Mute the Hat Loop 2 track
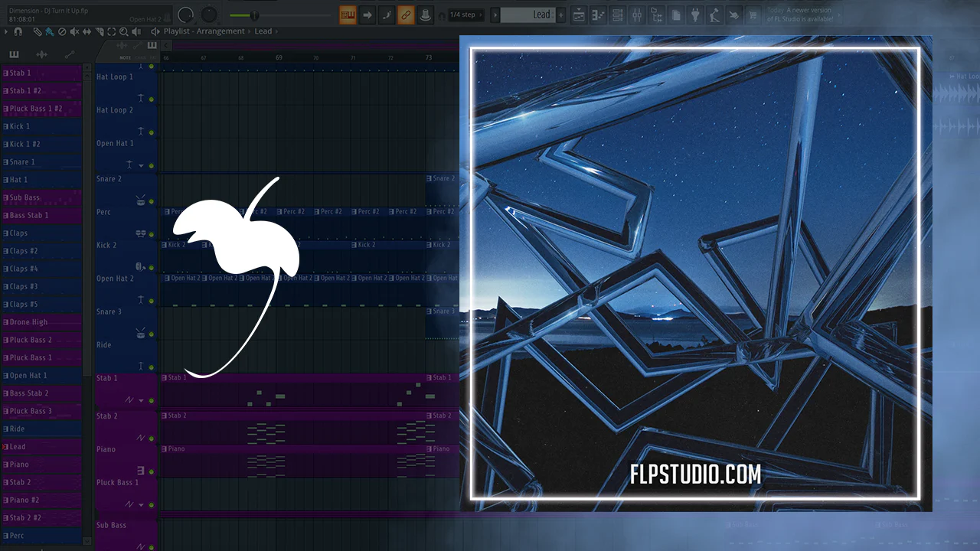Viewport: 980px width, 551px height. pos(152,132)
